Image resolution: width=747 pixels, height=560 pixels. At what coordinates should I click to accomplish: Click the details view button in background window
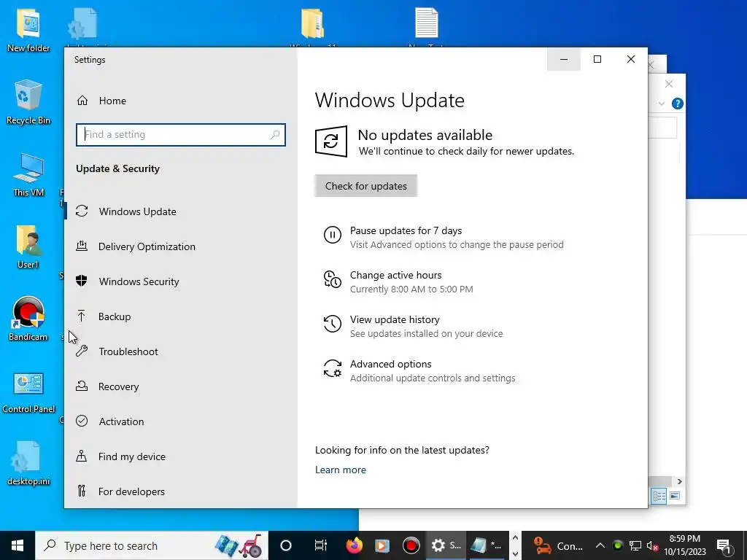point(659,496)
